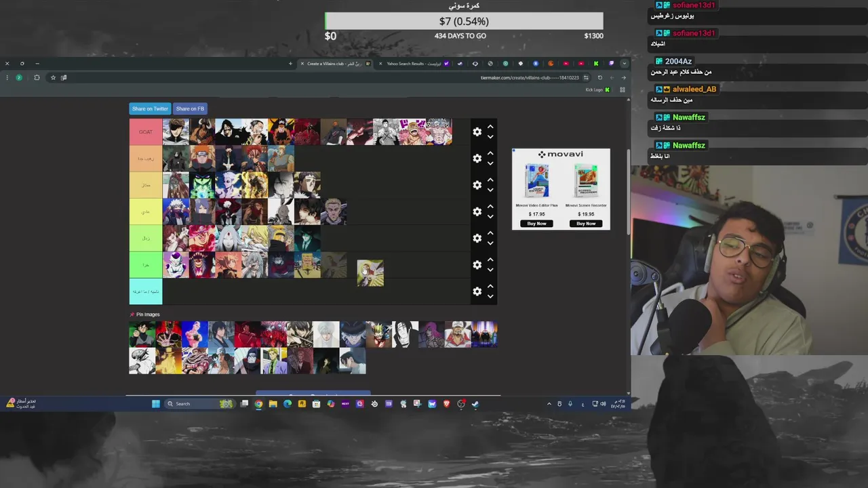Click the $7 (0.54%) donation progress bar
Viewport: 868px width, 488px height.
(464, 21)
